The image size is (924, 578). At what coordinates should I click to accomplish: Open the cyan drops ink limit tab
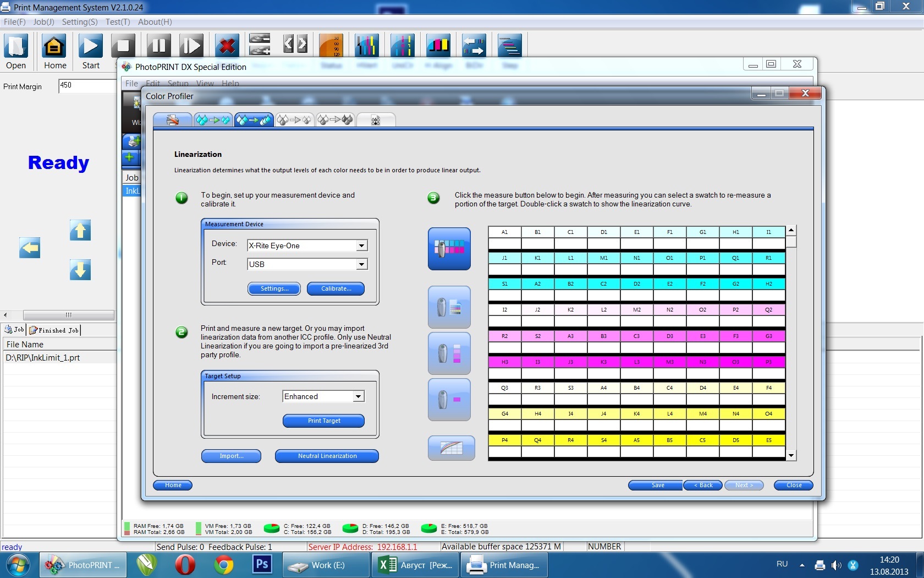click(213, 120)
